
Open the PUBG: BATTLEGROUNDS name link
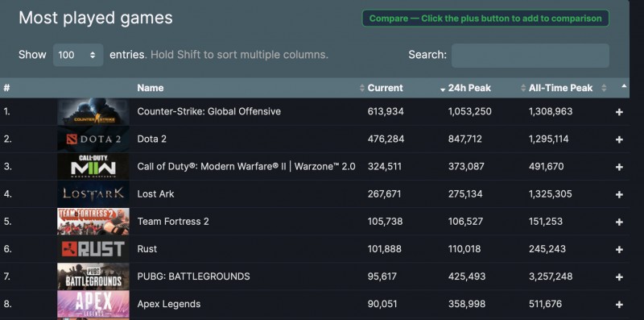click(193, 276)
